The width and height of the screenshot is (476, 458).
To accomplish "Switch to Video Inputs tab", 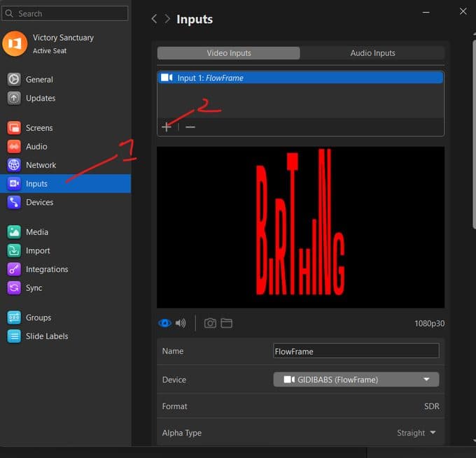I will coord(229,53).
